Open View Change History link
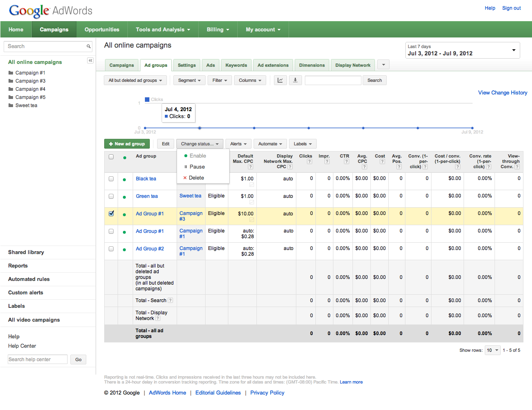Viewport: 532px width, 410px height. click(503, 93)
